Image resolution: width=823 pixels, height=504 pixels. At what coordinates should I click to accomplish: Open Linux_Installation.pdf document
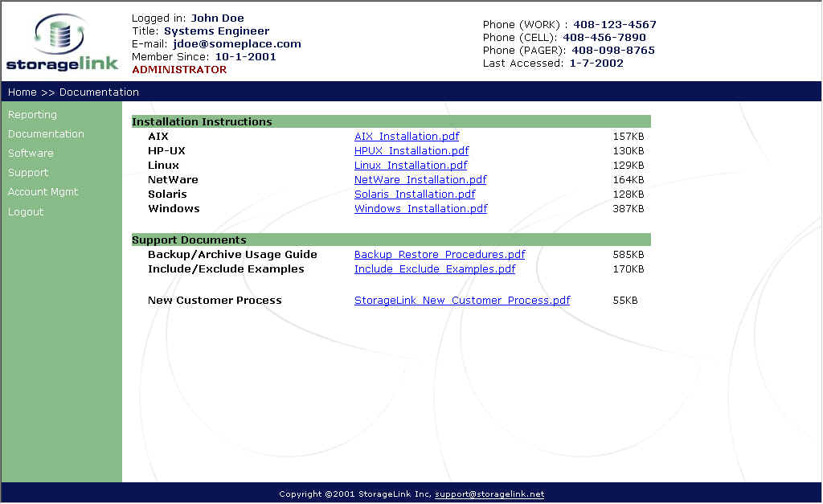[411, 166]
